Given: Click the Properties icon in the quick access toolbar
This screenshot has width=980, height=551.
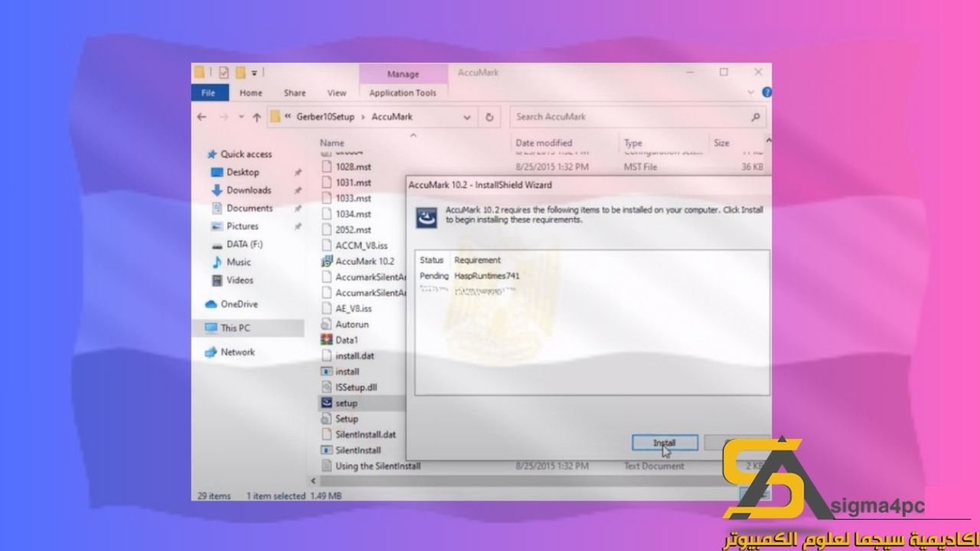Looking at the screenshot, I should 224,73.
